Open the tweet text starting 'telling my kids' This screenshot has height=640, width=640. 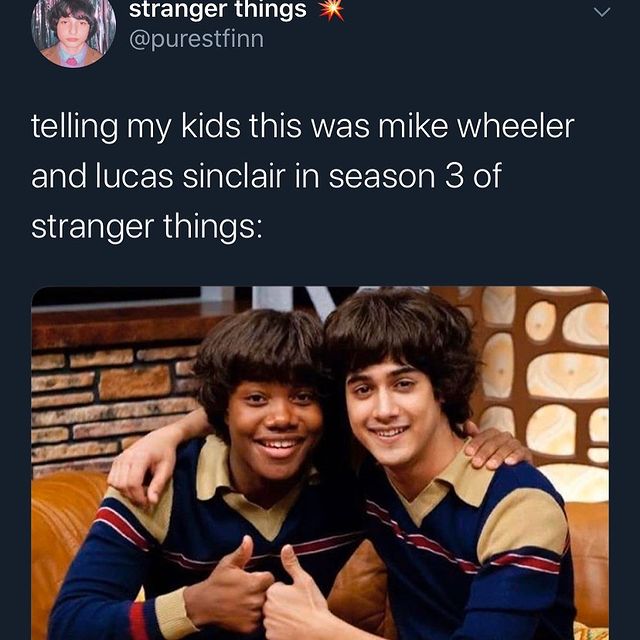(x=302, y=176)
